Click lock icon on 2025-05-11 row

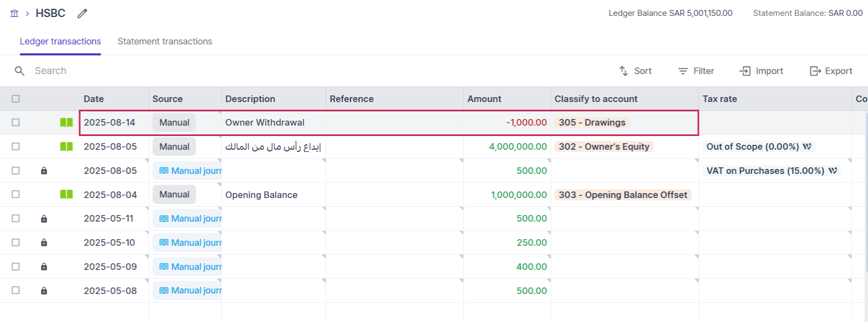point(44,219)
